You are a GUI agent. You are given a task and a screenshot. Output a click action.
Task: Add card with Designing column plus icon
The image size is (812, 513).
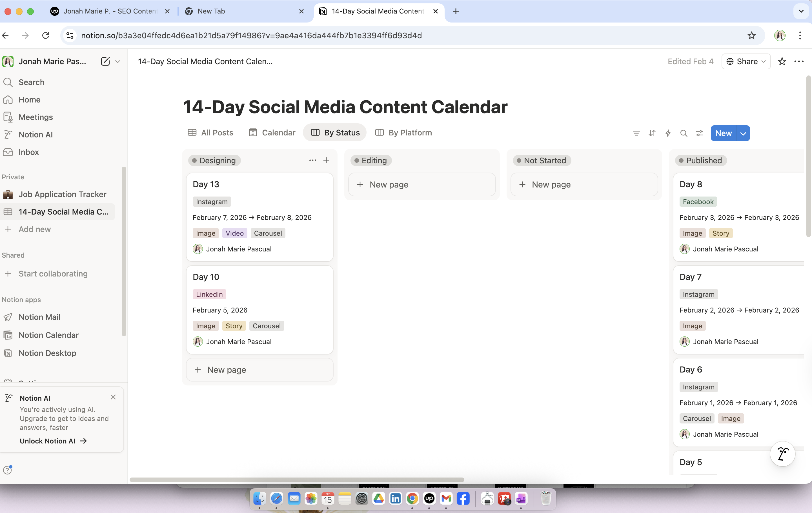326,160
